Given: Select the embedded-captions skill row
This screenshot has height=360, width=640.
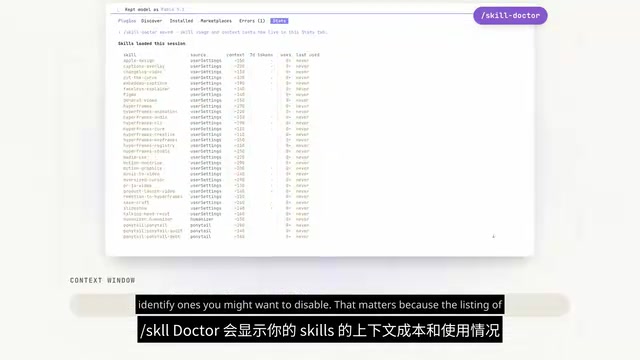Looking at the screenshot, I should [x=216, y=83].
